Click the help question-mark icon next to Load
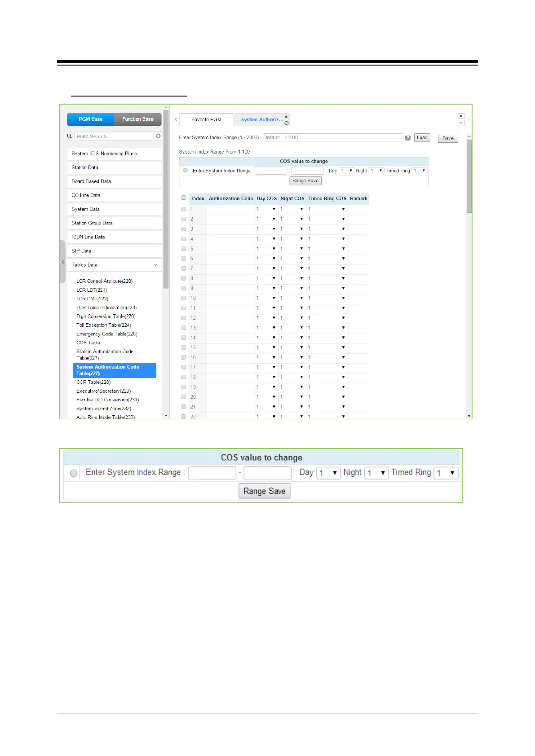535x756 pixels. coord(408,138)
